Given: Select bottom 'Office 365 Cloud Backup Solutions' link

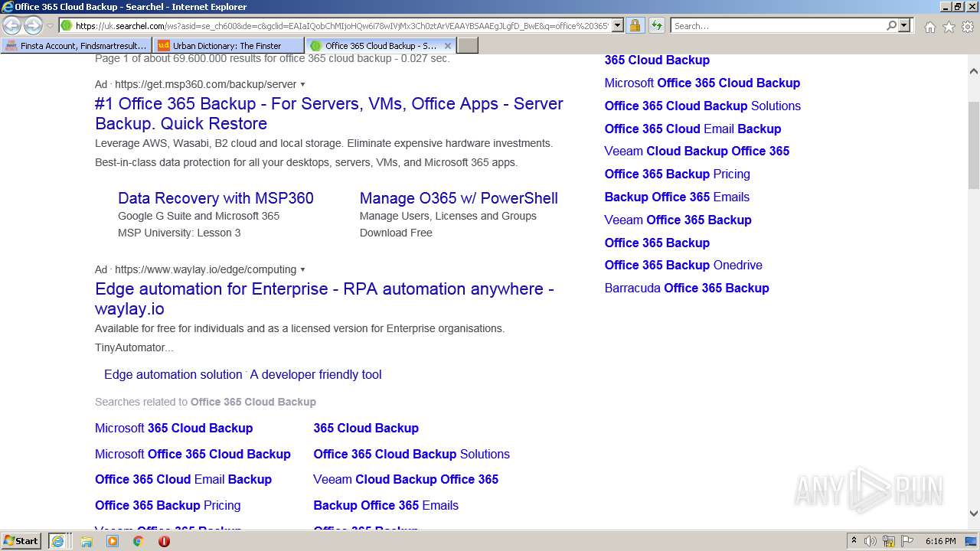Looking at the screenshot, I should (x=411, y=454).
